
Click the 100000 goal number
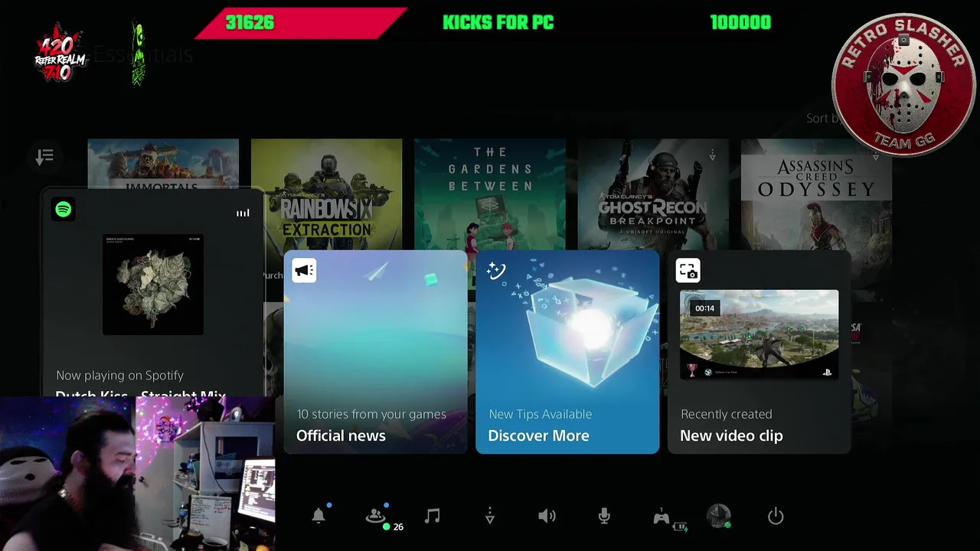740,22
